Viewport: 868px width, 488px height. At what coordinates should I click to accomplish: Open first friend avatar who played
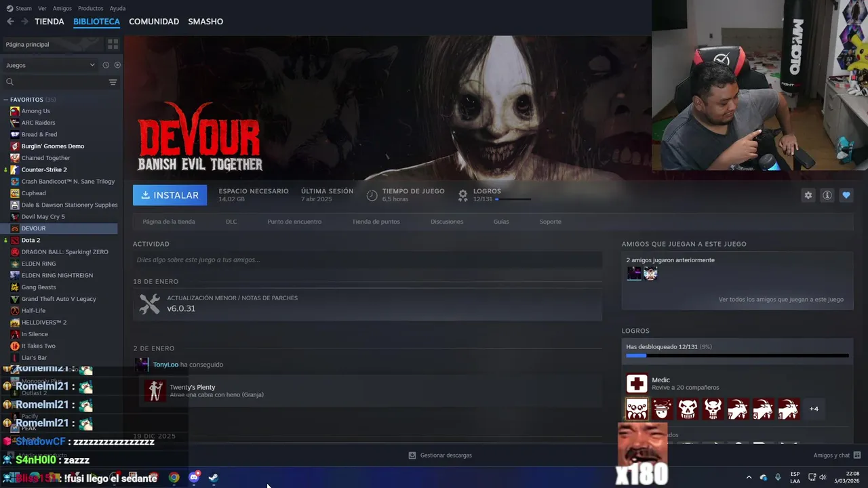(634, 273)
